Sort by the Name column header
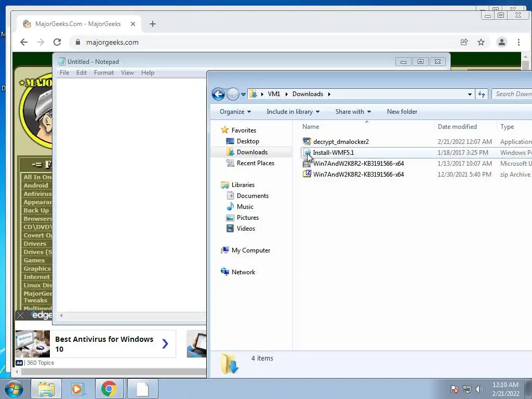 click(x=366, y=127)
